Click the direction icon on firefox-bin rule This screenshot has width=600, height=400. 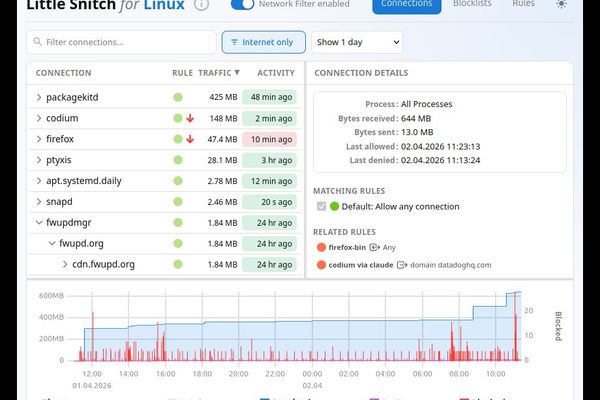(x=374, y=247)
